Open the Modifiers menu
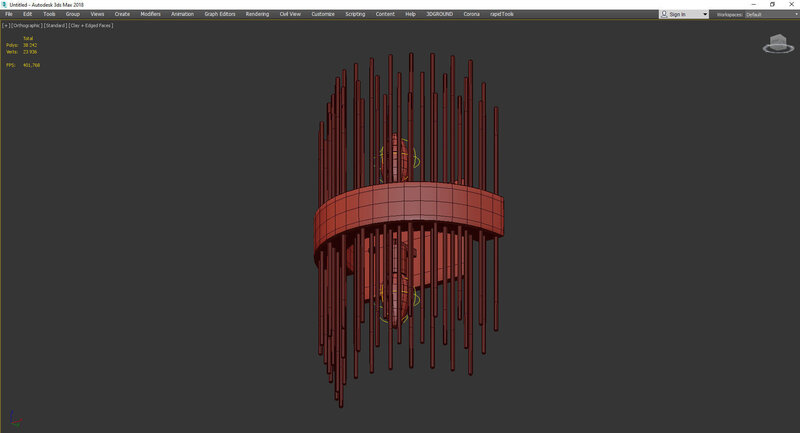The height and width of the screenshot is (433, 800). coord(150,15)
